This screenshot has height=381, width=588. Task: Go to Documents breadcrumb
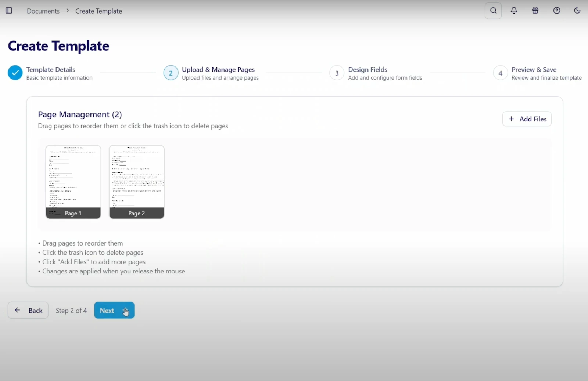tap(43, 11)
